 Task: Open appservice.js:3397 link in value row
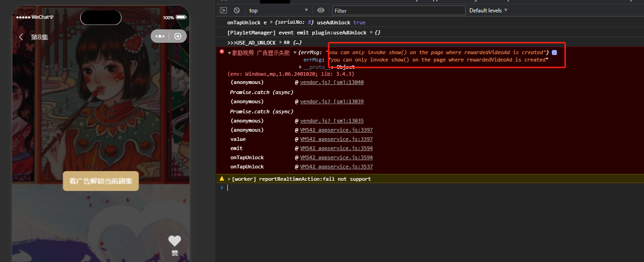coord(336,139)
